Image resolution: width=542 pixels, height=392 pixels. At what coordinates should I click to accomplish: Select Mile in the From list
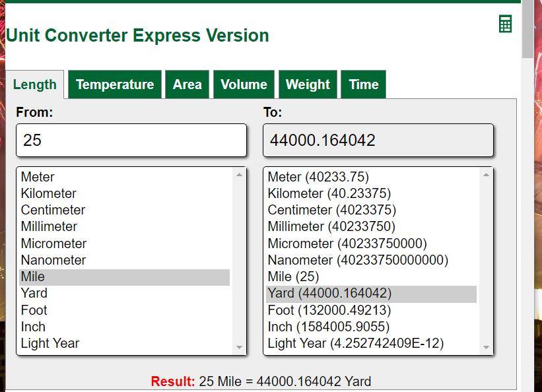(124, 277)
